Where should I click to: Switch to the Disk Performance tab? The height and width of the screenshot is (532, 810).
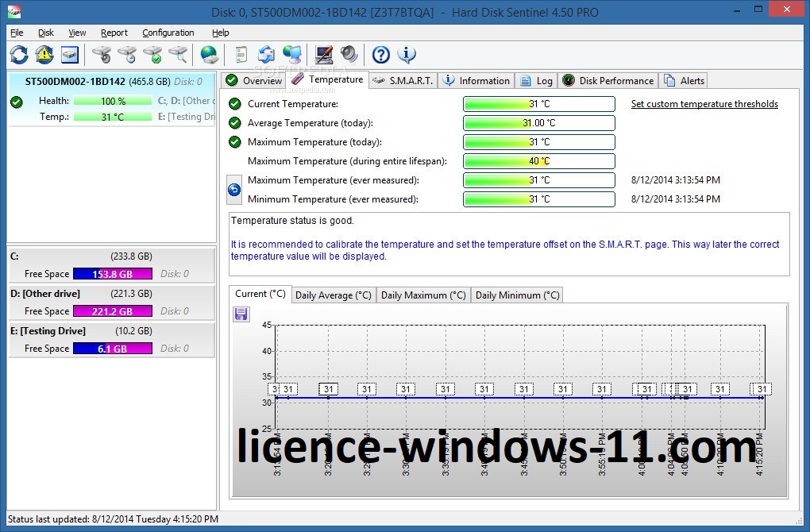point(608,80)
